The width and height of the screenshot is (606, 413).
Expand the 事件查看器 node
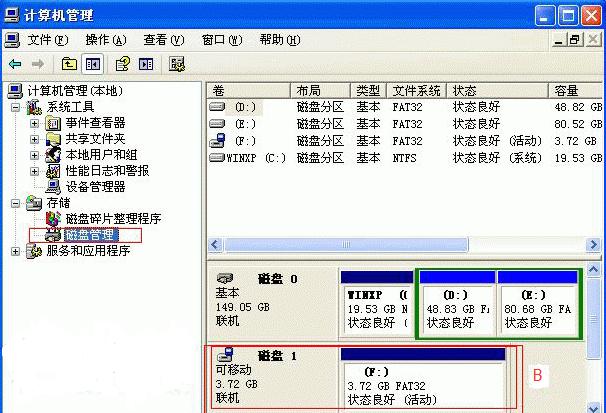coord(34,123)
